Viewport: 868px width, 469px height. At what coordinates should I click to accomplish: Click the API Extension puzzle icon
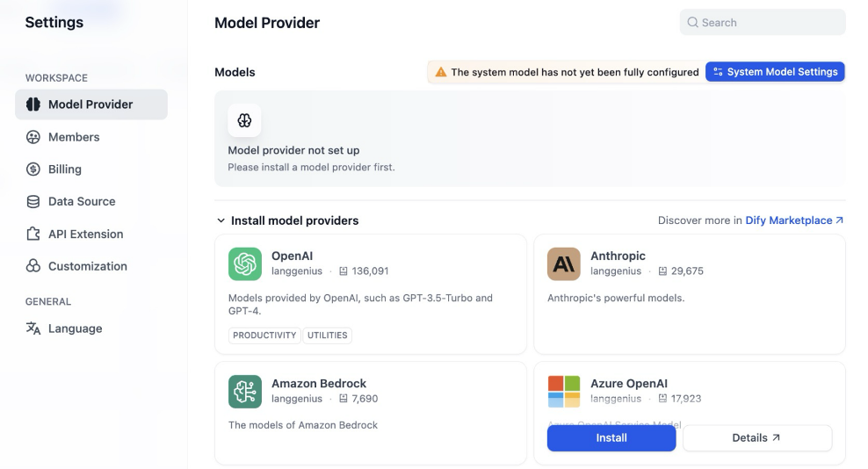pyautogui.click(x=33, y=234)
